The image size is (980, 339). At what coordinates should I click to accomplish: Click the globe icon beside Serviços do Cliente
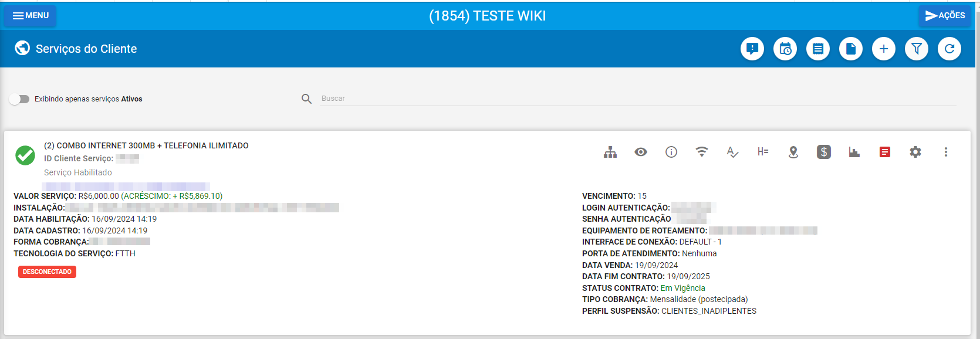tap(22, 48)
